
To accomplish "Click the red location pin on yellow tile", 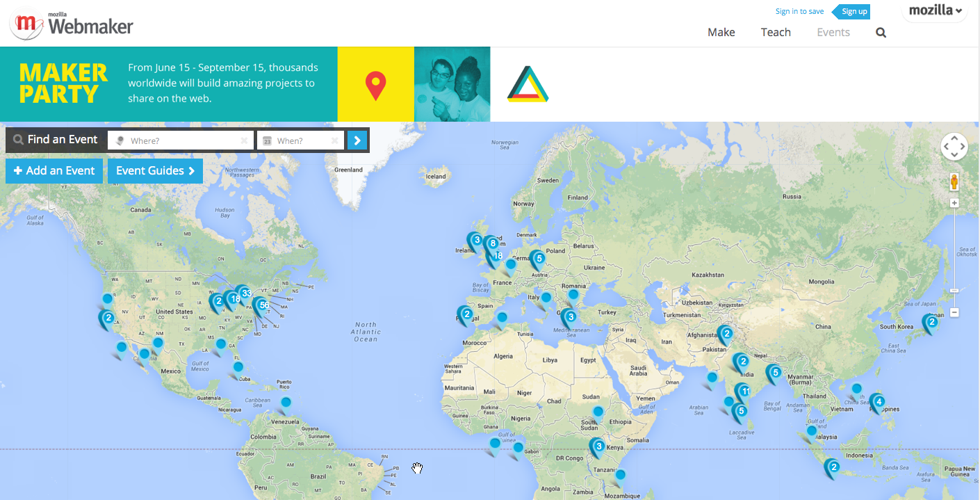I will point(375,85).
